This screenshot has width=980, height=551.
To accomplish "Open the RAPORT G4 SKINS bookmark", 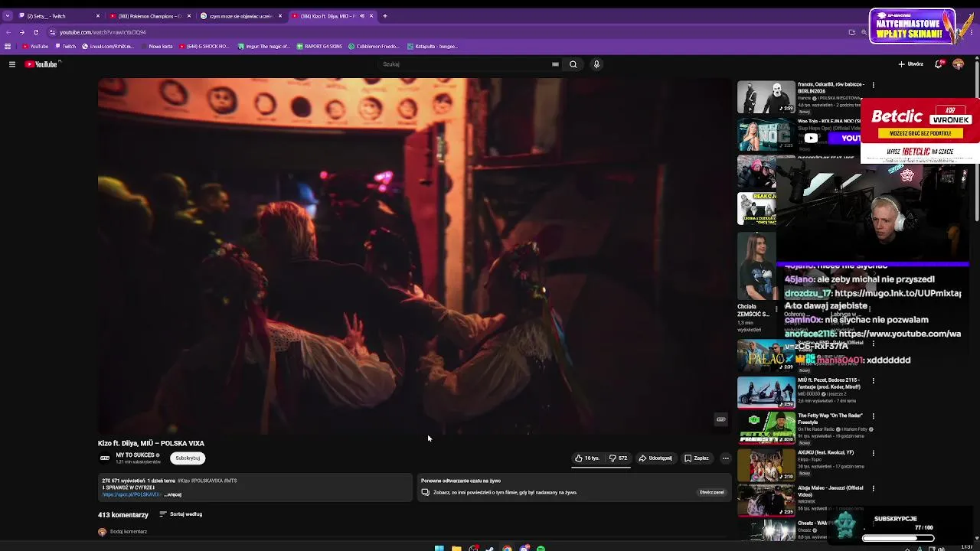I will 319,47.
